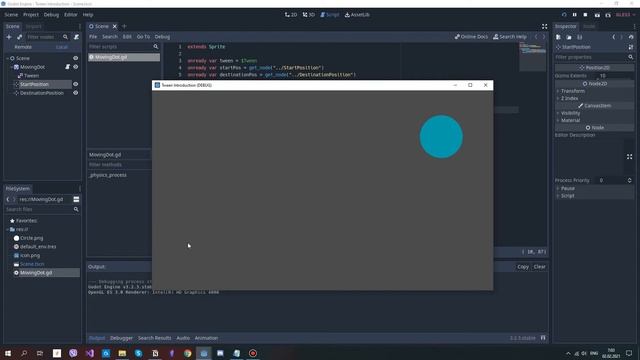Switch to 3D workspace
Viewport: 640px width, 360px height.
pos(309,15)
